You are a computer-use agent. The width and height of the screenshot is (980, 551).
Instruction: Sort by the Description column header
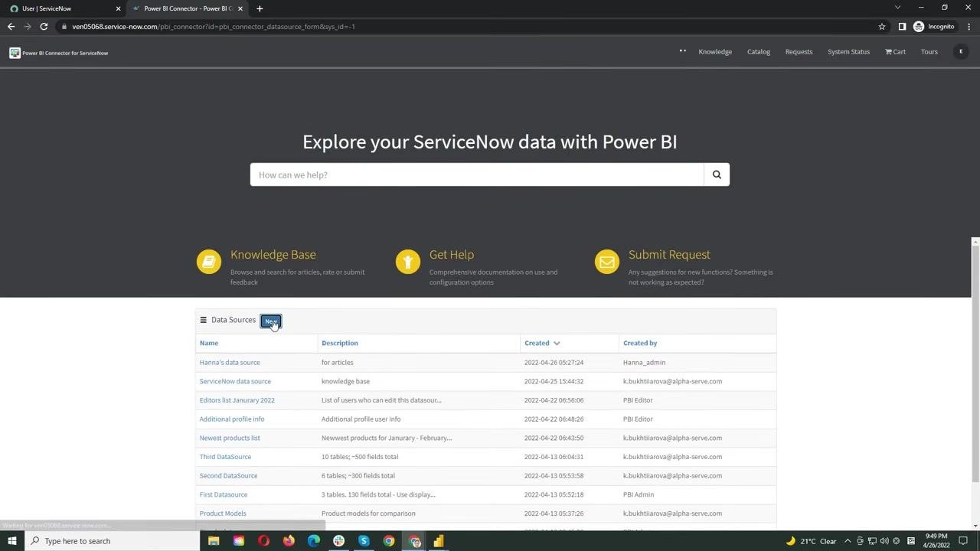tap(340, 343)
